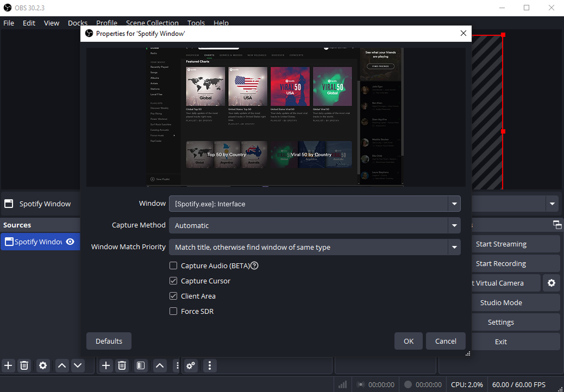Open filters using the filter icon

tap(141, 365)
